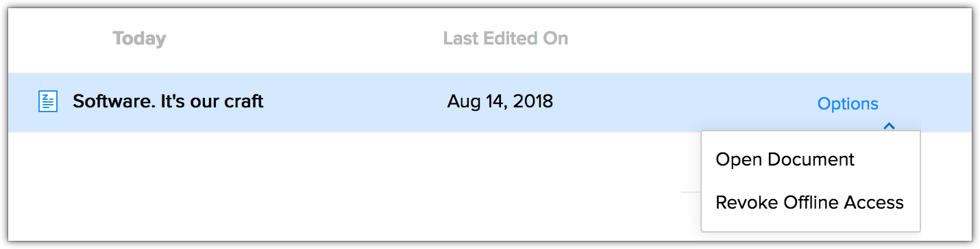Click the small blue arrow above the popup
The image size is (980, 249).
pyautogui.click(x=889, y=126)
